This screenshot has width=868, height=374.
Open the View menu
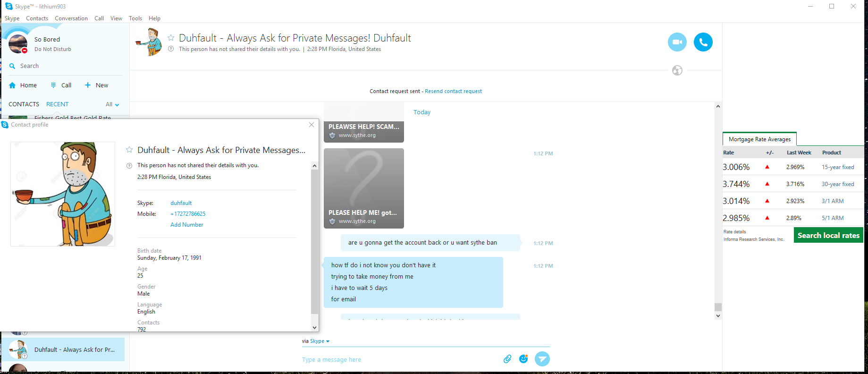tap(116, 18)
